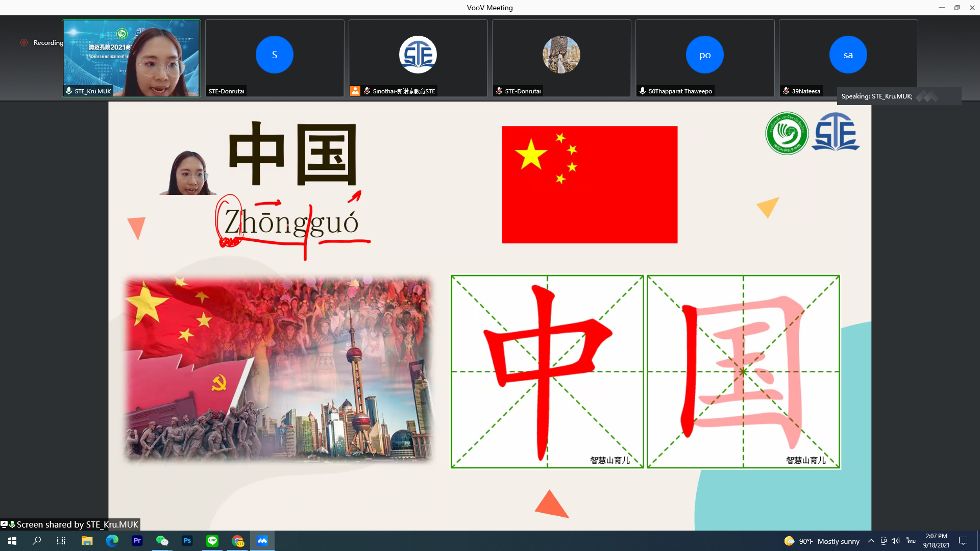Click the 'STE-Donrutai' name label under S avatar
980x551 pixels.
[227, 91]
